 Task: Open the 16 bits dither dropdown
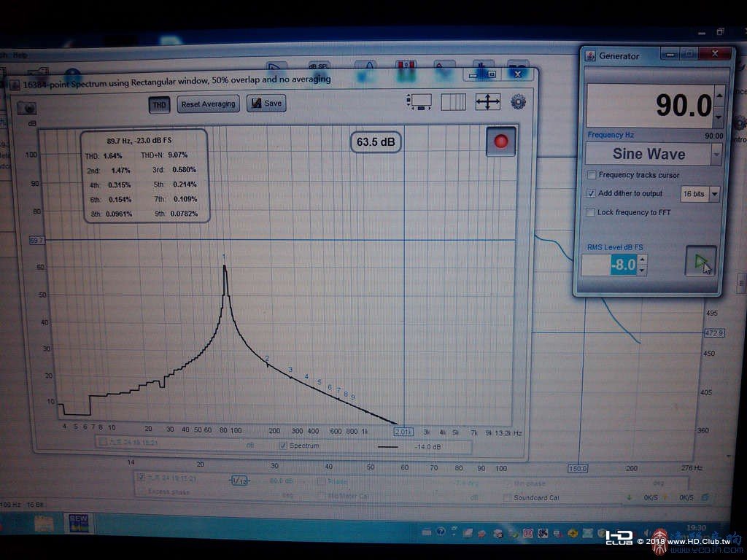click(x=714, y=194)
